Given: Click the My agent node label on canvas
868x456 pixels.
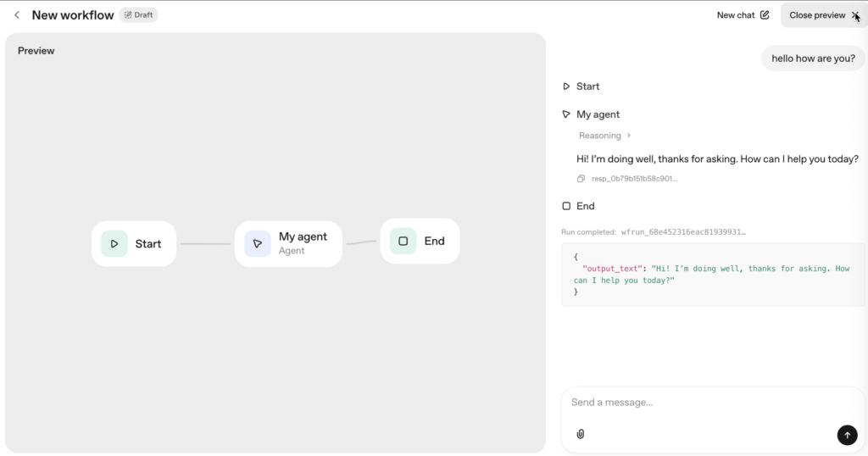Looking at the screenshot, I should click(x=303, y=237).
